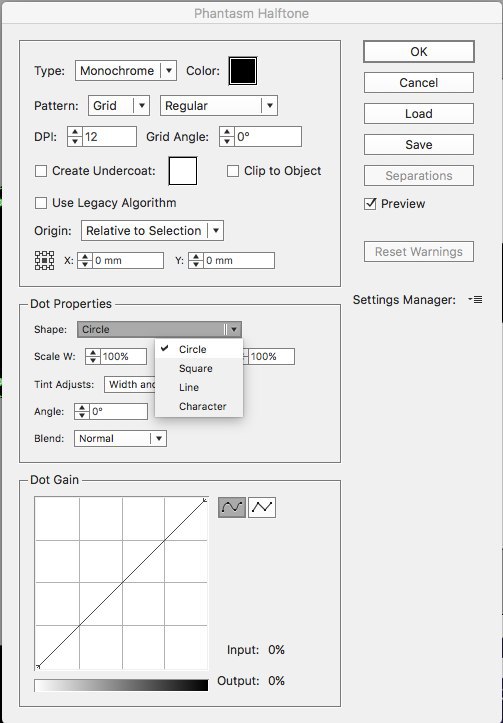Choose Character from the Shape menu

pyautogui.click(x=199, y=406)
